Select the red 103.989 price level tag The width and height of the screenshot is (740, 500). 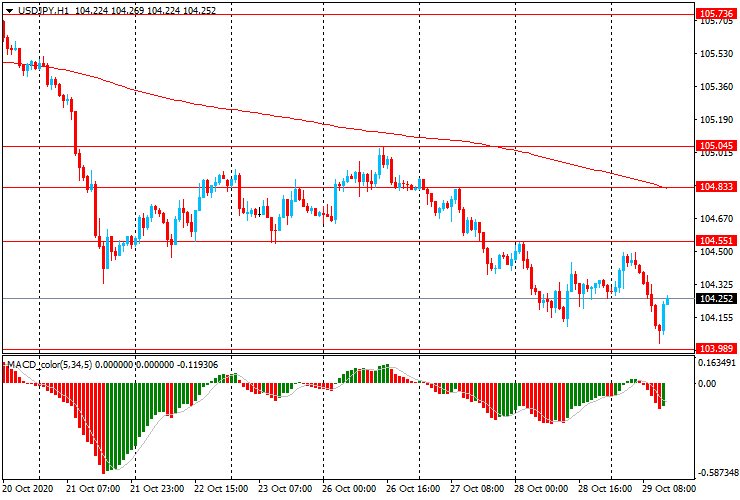click(x=716, y=348)
